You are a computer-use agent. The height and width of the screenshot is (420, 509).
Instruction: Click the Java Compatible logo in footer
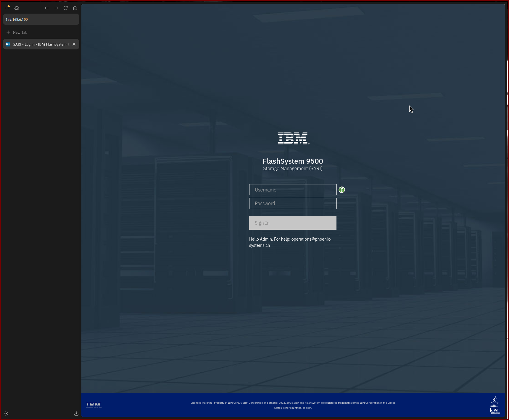(x=494, y=405)
